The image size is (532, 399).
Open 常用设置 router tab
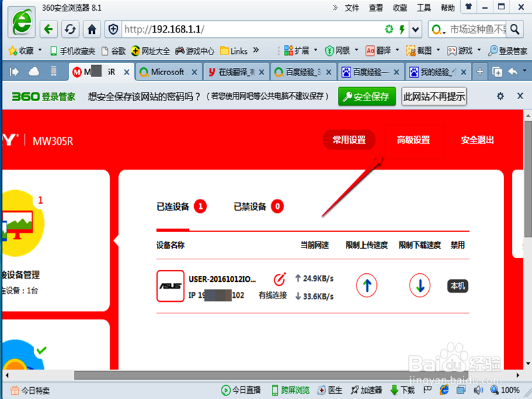point(349,140)
